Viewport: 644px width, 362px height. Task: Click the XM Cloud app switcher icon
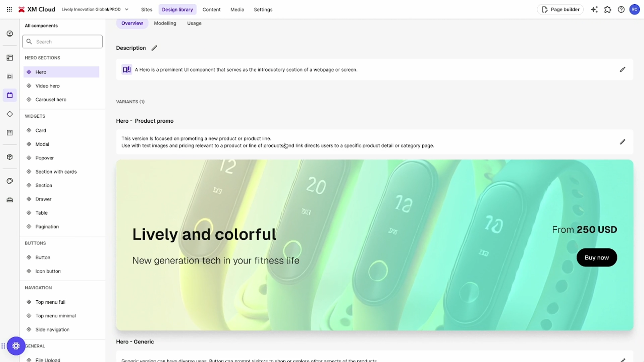(x=9, y=9)
